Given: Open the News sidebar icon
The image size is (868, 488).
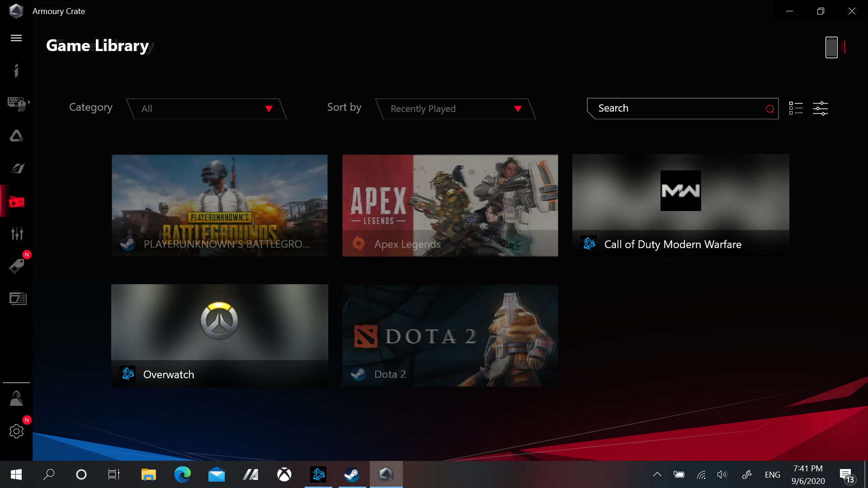Looking at the screenshot, I should (18, 299).
